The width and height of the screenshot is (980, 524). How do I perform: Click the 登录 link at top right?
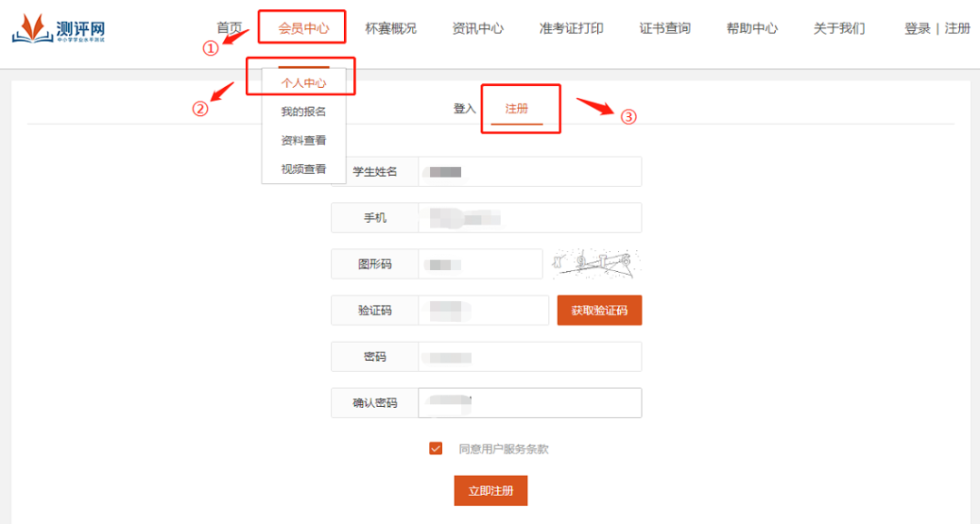pyautogui.click(x=916, y=28)
